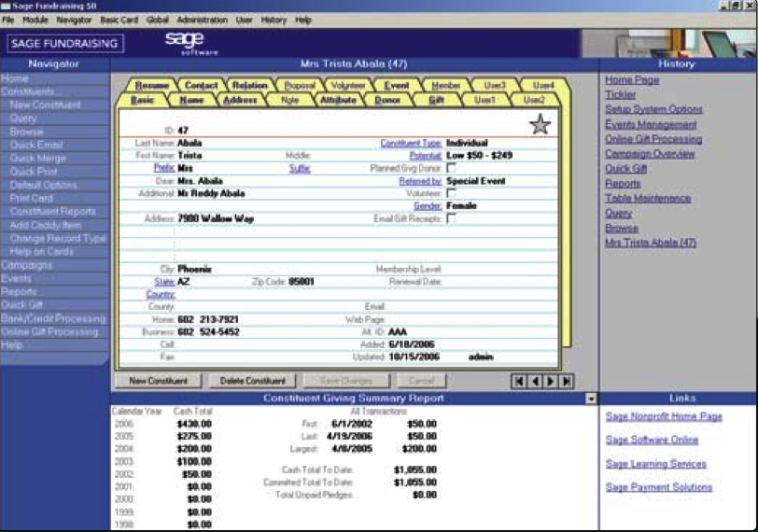Click the Address field 7980 Wallow Way
This screenshot has width=758, height=532.
click(216, 219)
